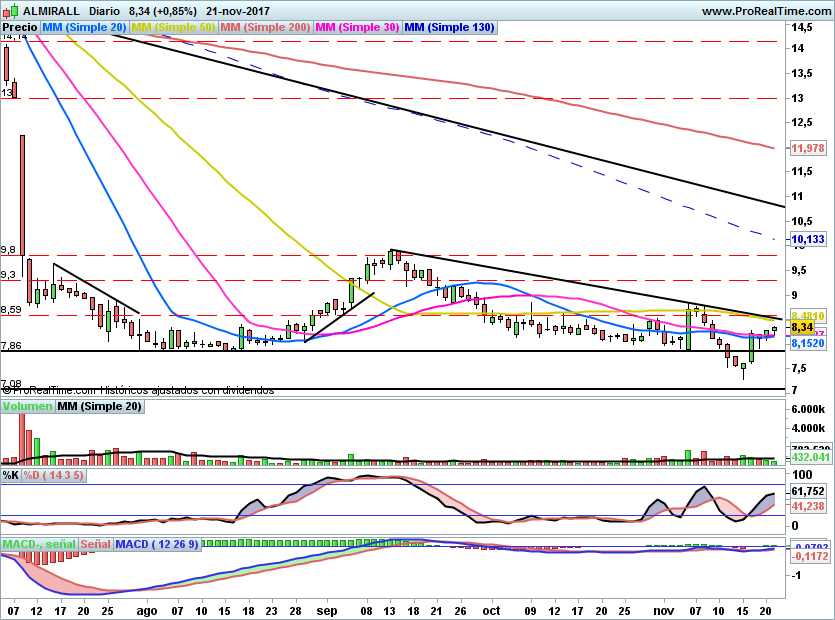This screenshot has width=835, height=620.
Task: Select the MM (Simple 50) yellow label
Action: click(x=173, y=28)
